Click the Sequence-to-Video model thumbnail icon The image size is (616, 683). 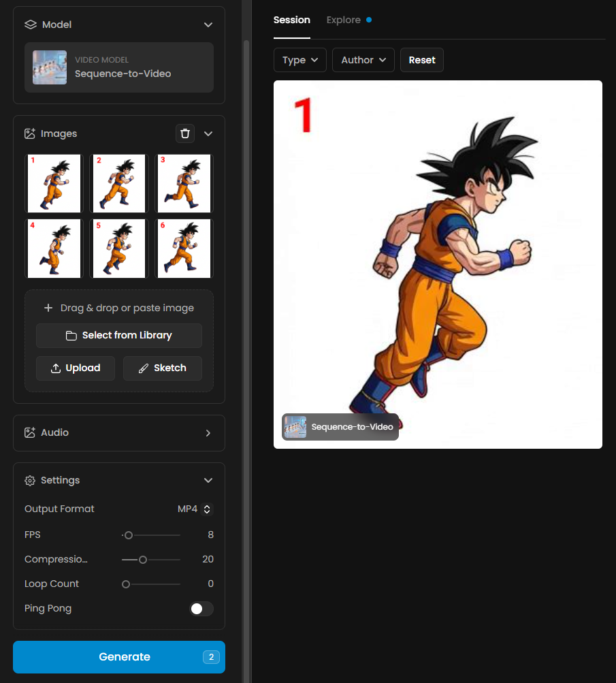click(x=50, y=67)
